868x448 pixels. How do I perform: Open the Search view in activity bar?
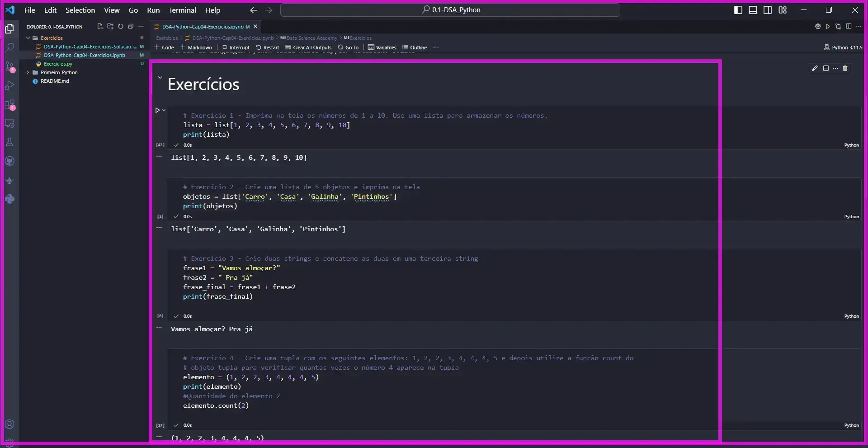tap(9, 48)
